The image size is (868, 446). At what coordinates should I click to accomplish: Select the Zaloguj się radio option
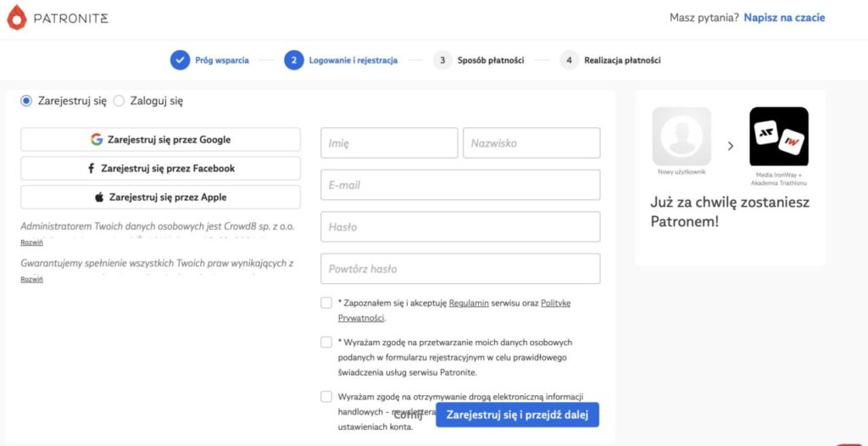[x=119, y=101]
